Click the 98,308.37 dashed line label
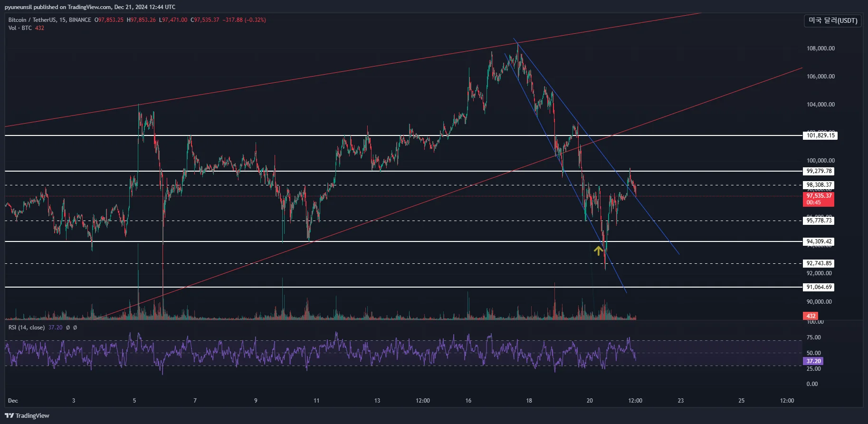Image resolution: width=868 pixels, height=424 pixels. click(819, 185)
